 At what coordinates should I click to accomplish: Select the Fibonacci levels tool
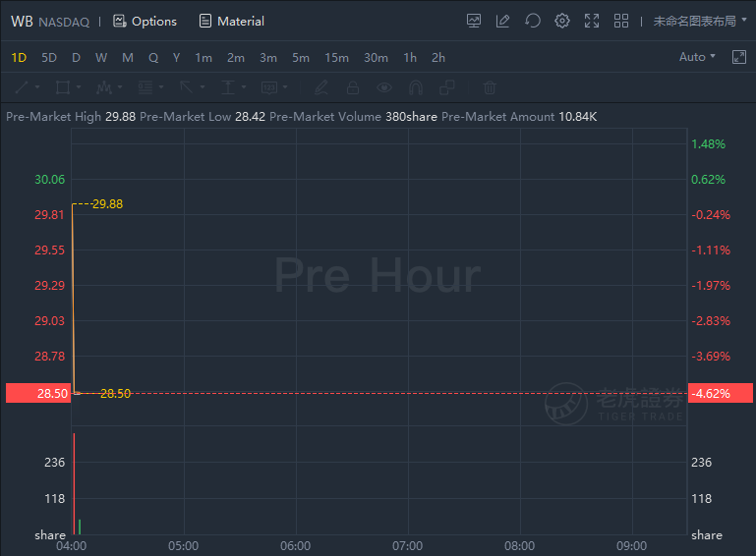[145, 87]
